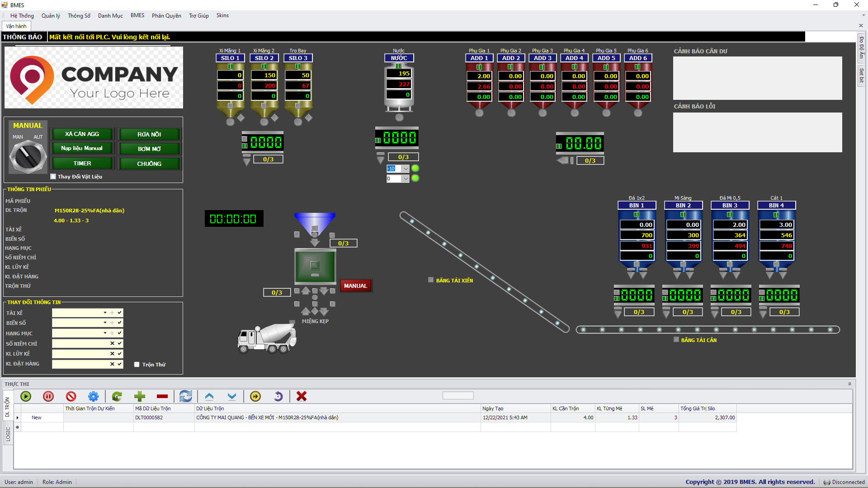Click the CHUÔNG bell button
The width and height of the screenshot is (868, 488).
tap(149, 164)
